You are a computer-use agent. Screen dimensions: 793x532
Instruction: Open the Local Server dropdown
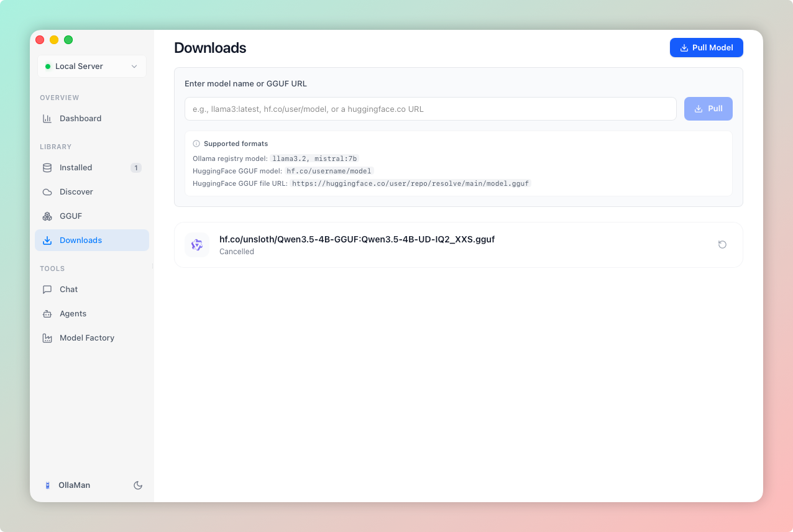click(x=92, y=66)
